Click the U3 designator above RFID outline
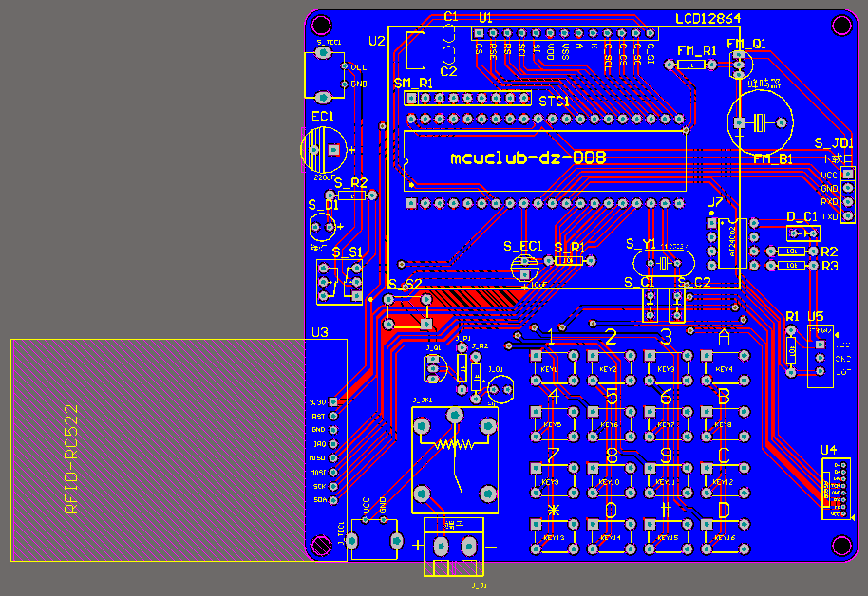 320,332
